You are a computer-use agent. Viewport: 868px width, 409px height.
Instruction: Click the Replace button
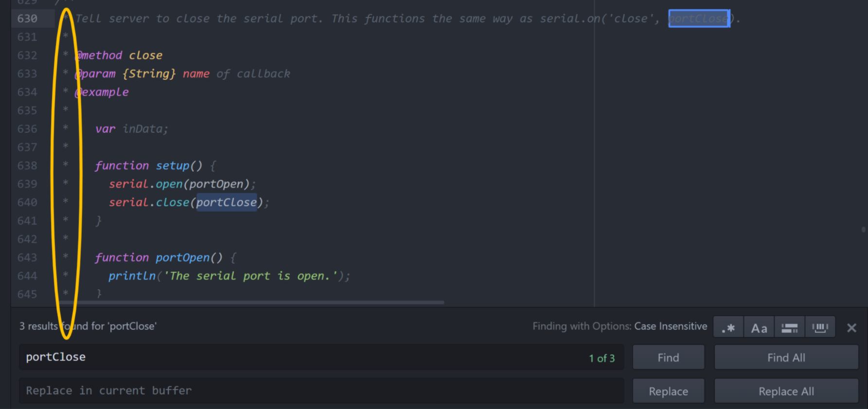click(x=668, y=391)
